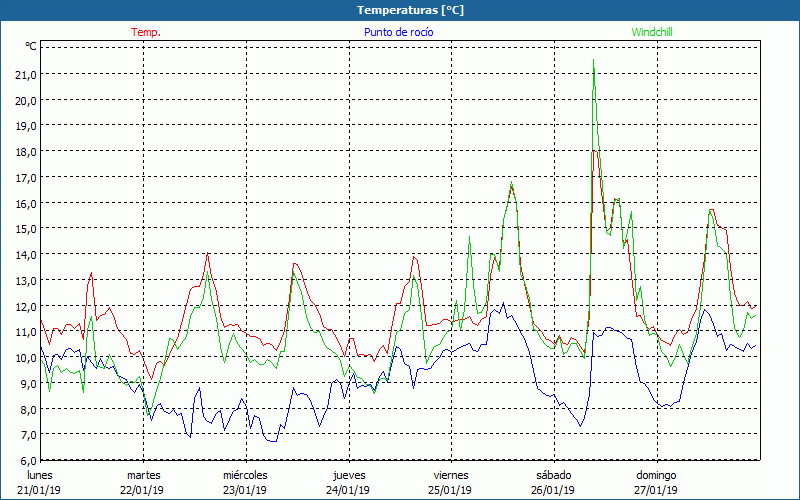Click the domingo day label

[656, 475]
